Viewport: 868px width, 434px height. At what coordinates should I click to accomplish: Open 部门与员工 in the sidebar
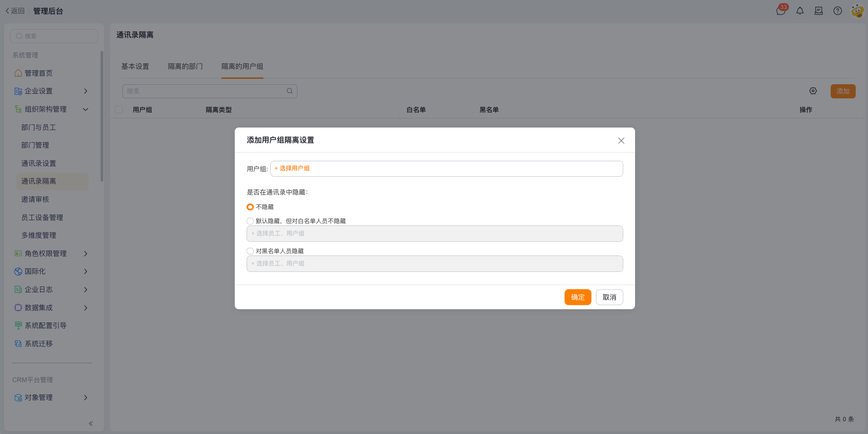pyautogui.click(x=39, y=127)
